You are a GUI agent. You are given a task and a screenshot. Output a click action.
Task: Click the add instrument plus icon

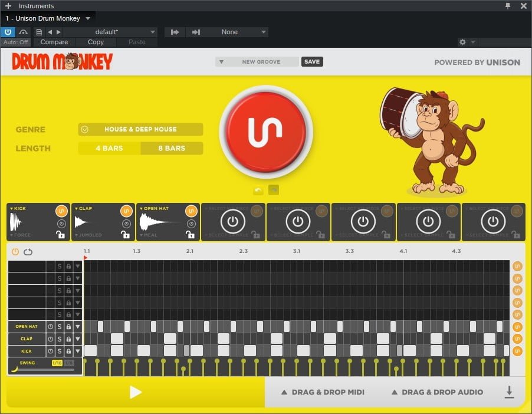[x=8, y=6]
